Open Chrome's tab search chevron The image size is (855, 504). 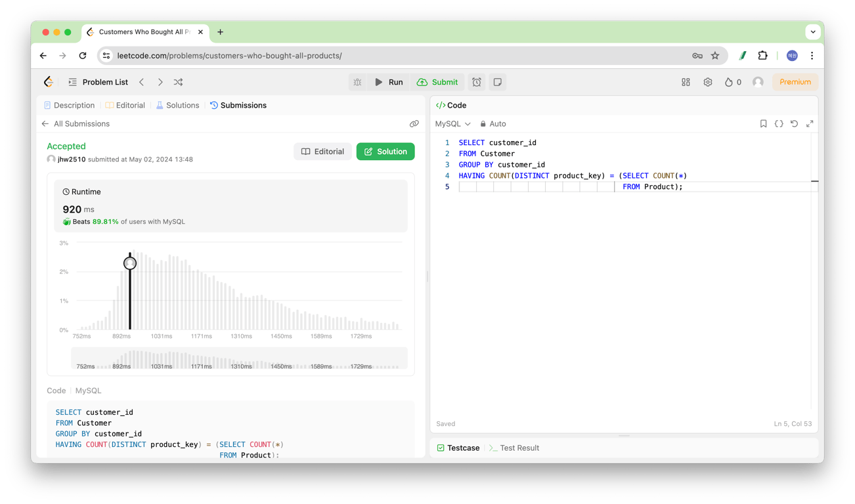(813, 31)
